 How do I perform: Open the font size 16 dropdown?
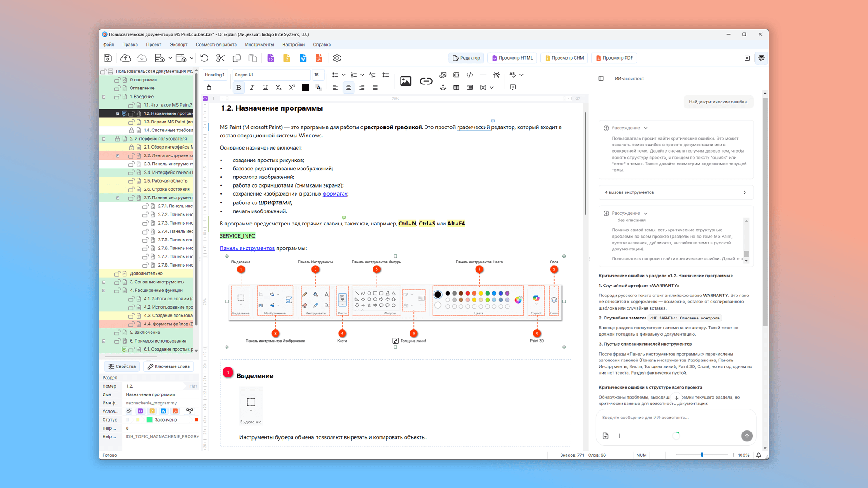point(318,75)
